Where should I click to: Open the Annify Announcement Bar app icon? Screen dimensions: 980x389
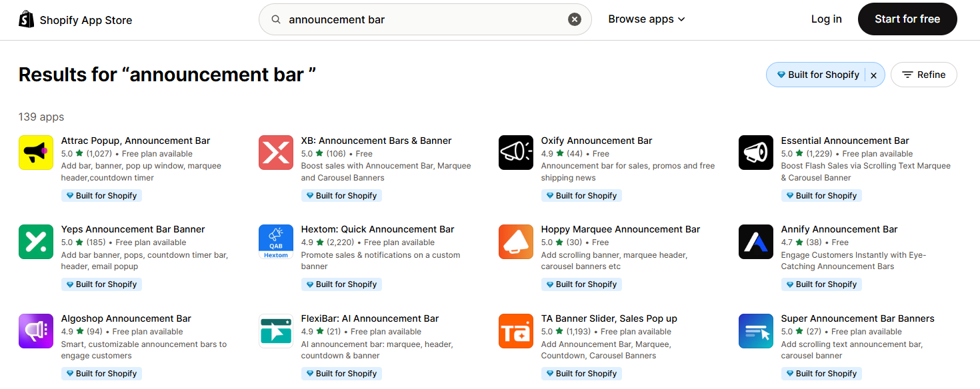[x=756, y=241]
